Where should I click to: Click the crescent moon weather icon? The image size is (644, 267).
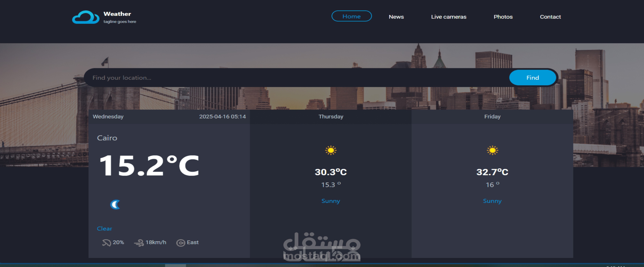(115, 205)
